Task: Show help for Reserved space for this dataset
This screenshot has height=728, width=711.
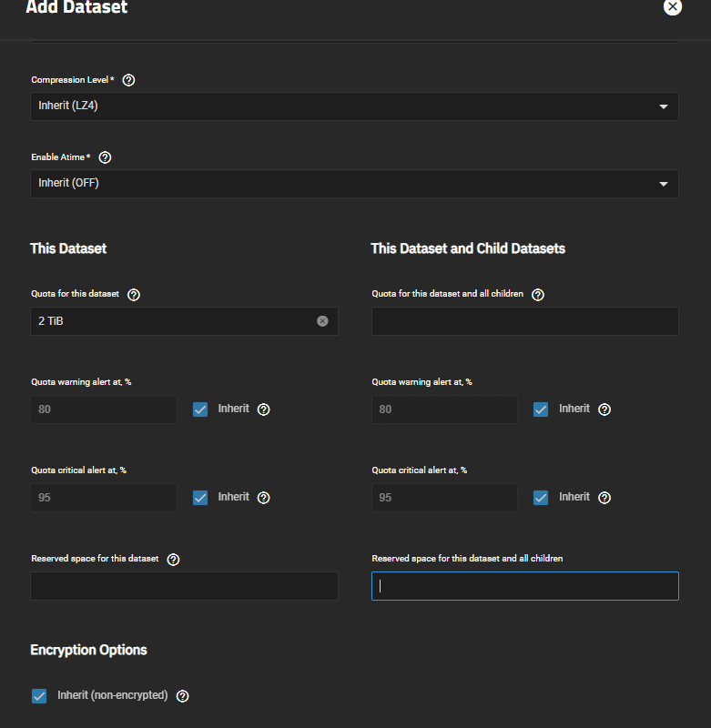Action: pyautogui.click(x=173, y=560)
